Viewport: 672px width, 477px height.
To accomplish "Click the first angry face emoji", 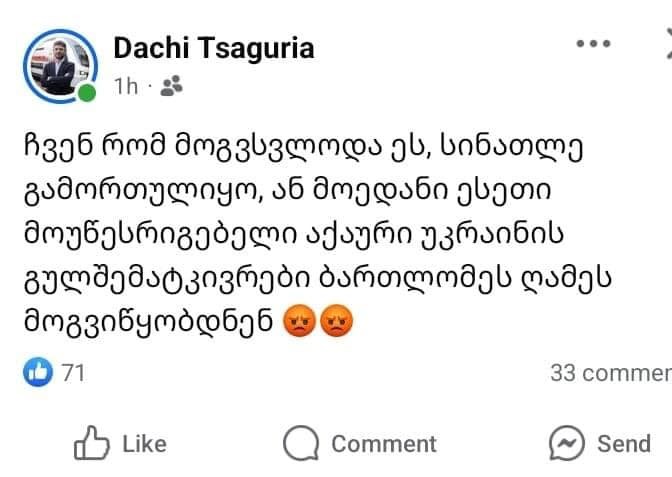I will (x=301, y=326).
